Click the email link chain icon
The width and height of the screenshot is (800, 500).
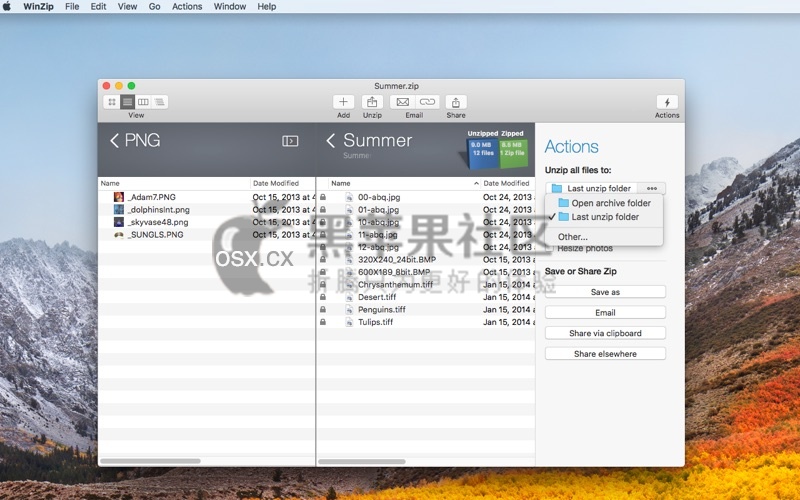click(x=427, y=102)
